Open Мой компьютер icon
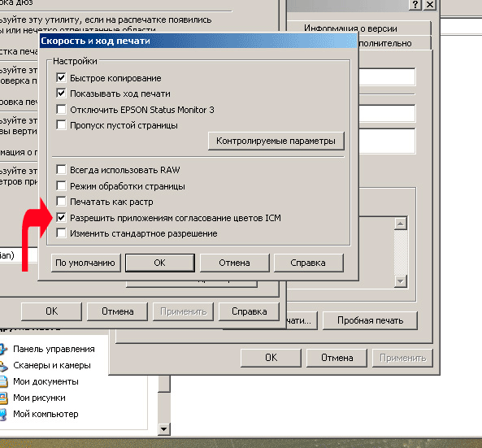 [3, 414]
